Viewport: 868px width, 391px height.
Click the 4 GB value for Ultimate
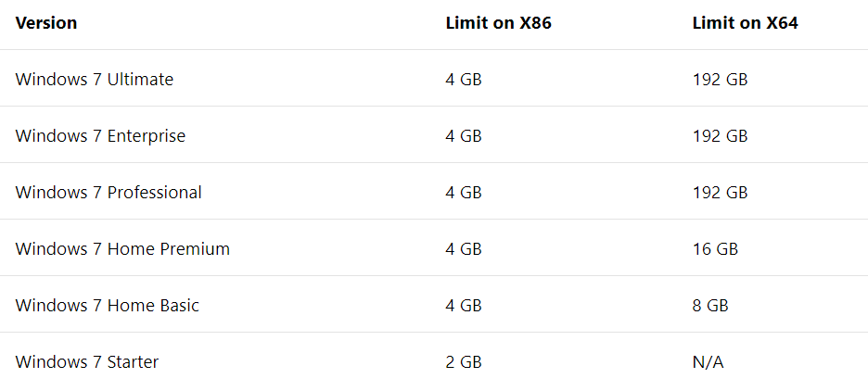(464, 79)
